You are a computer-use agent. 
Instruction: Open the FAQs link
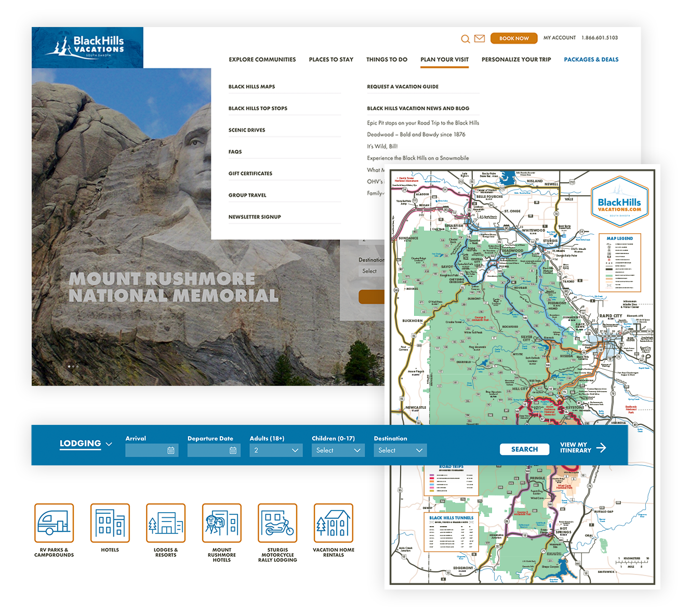click(235, 152)
